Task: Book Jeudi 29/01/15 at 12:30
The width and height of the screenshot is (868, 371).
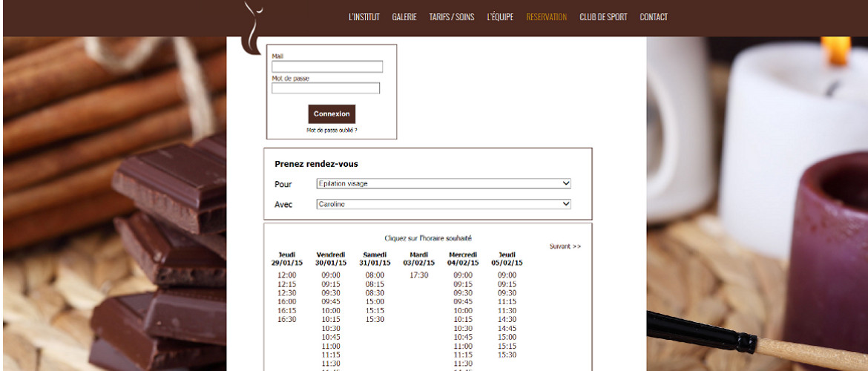Action: click(287, 293)
